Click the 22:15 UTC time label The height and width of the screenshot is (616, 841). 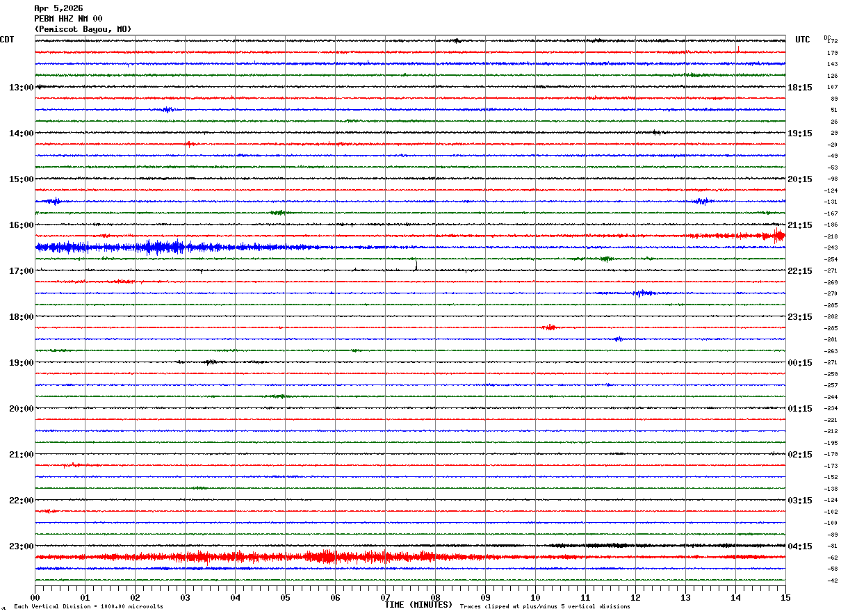tap(800, 271)
